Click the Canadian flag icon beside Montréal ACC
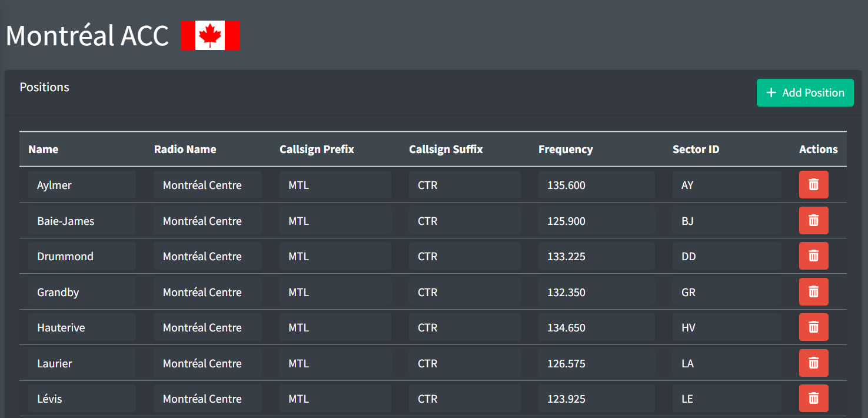Screen dimensions: 868x418 (x=210, y=35)
